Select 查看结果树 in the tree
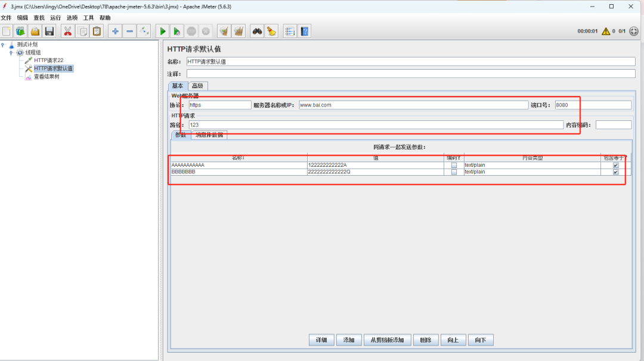 click(x=46, y=76)
